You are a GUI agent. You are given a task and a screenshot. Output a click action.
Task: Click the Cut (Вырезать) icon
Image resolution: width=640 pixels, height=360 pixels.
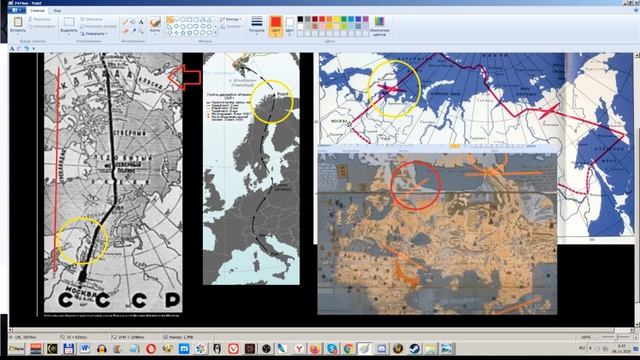31,19
